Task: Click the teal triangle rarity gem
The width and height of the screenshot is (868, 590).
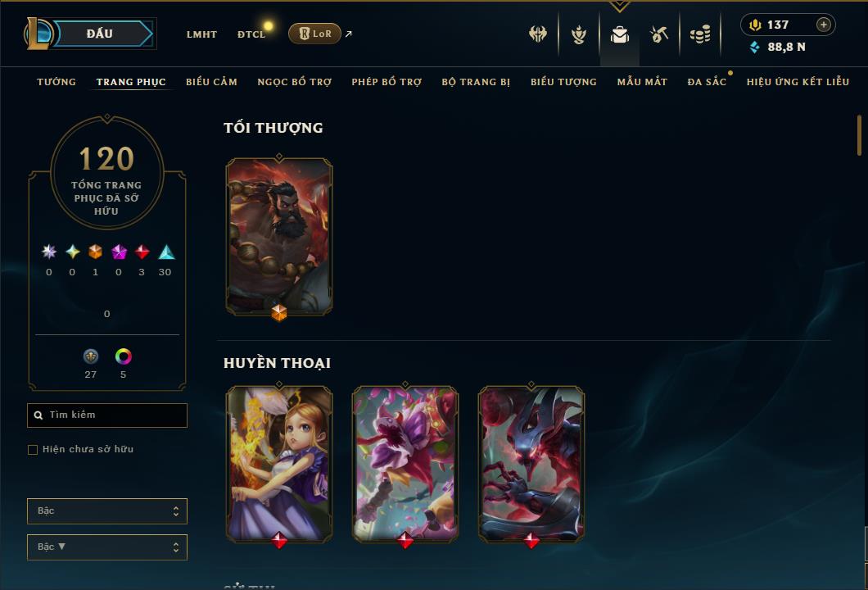Action: click(166, 252)
